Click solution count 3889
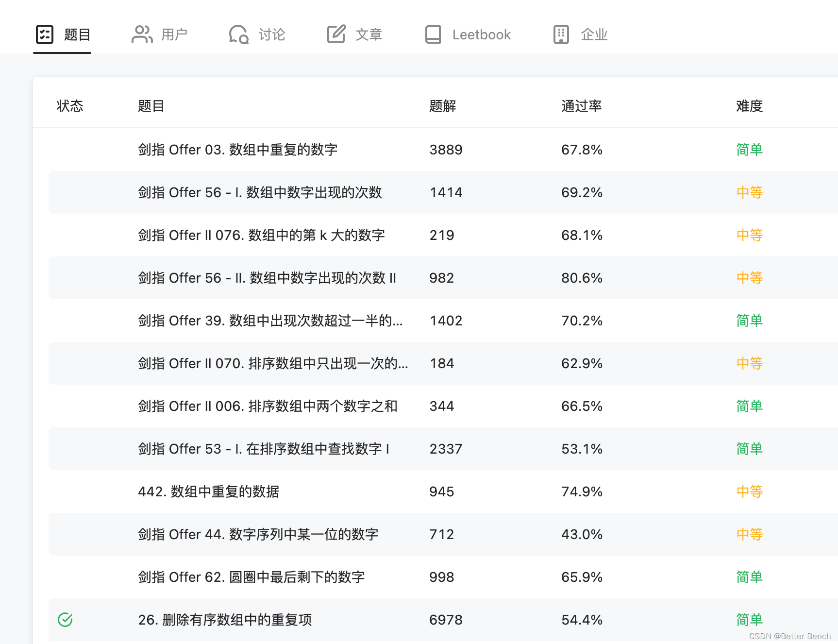 [446, 150]
